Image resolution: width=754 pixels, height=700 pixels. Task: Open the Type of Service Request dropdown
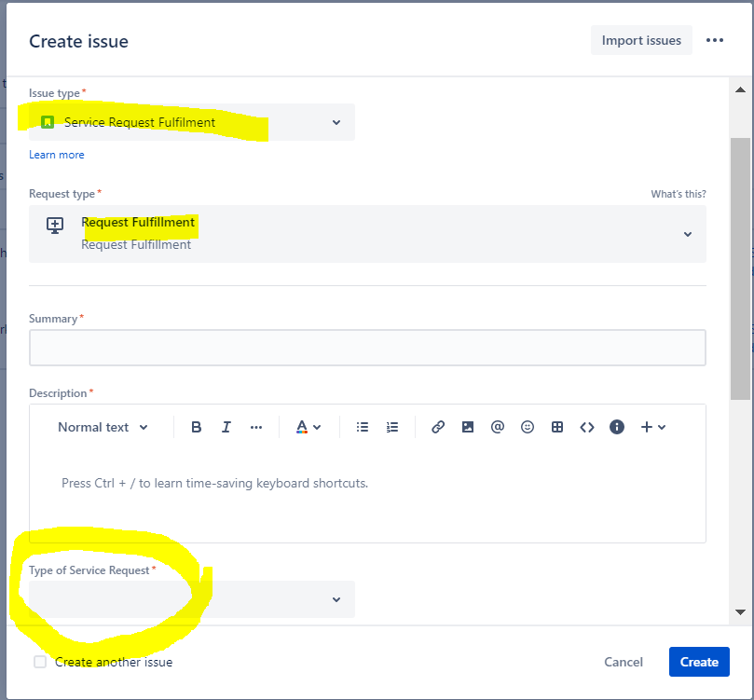pos(192,599)
